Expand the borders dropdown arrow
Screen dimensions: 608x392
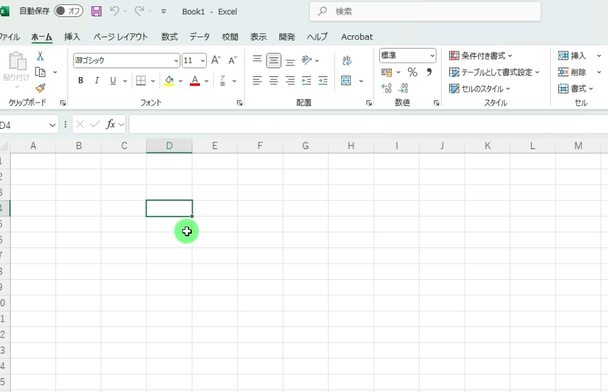coord(153,81)
